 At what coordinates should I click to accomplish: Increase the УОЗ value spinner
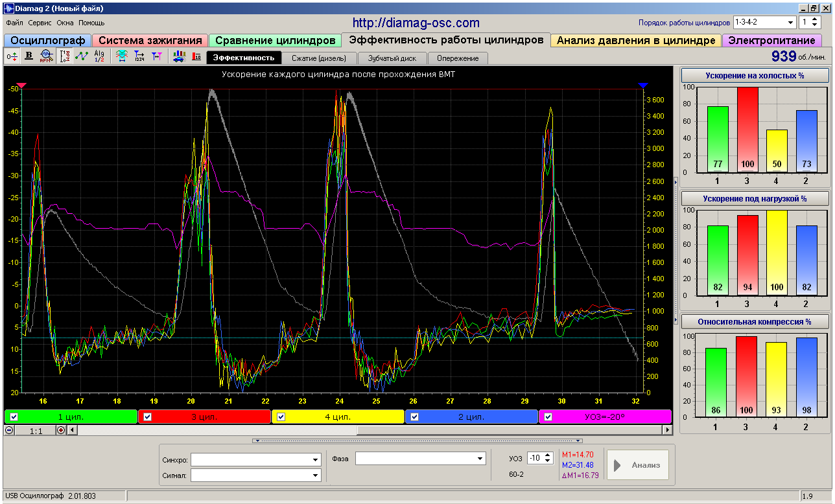pos(547,455)
